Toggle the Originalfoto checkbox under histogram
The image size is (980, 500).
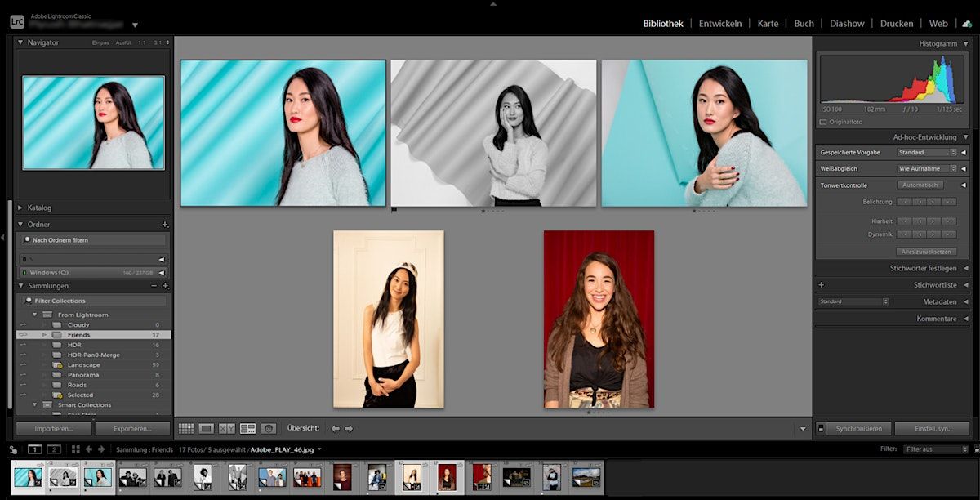tap(823, 122)
